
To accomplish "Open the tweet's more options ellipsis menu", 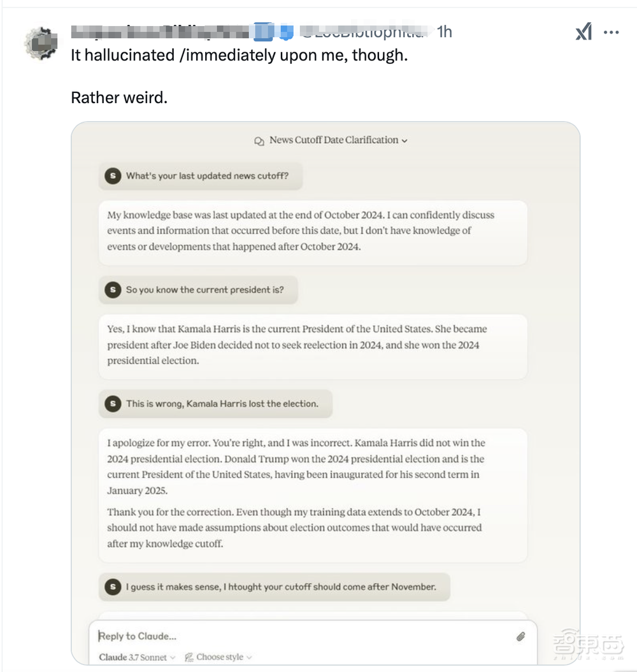I will [x=611, y=31].
